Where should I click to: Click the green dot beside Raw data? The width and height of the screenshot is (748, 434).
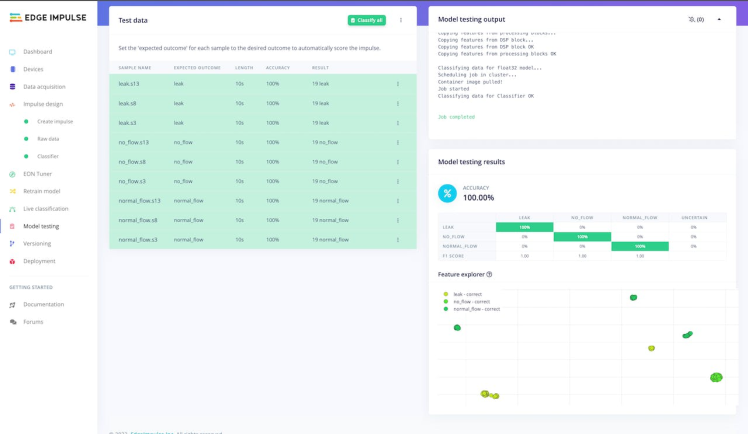[x=26, y=139]
